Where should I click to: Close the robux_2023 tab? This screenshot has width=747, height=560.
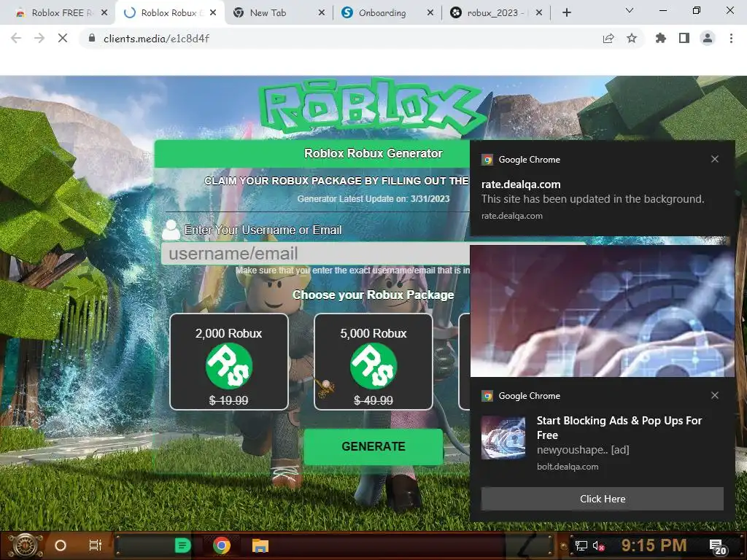[539, 13]
